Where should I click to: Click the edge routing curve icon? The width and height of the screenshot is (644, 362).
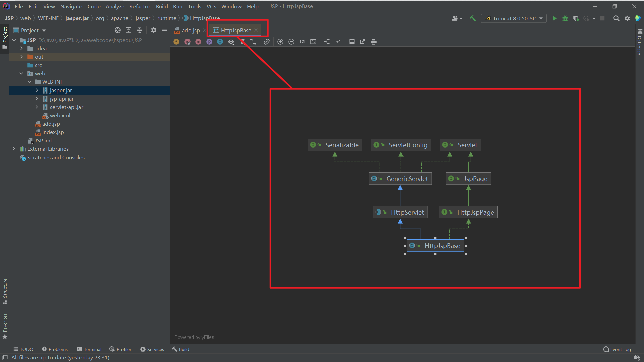pos(253,42)
